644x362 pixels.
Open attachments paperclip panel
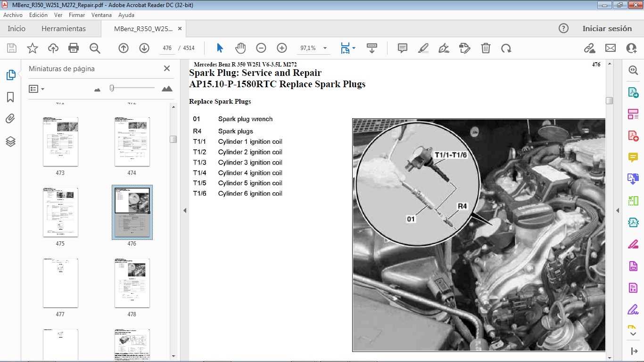pos(10,119)
